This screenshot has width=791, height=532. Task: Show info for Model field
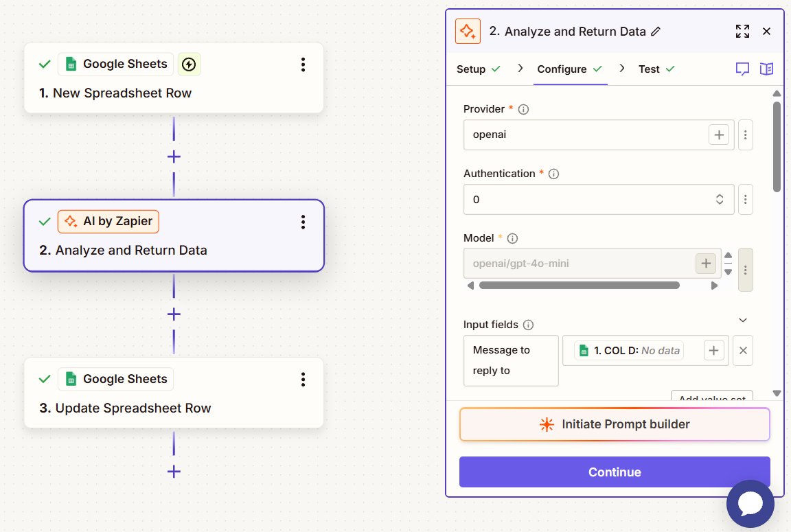coord(512,238)
